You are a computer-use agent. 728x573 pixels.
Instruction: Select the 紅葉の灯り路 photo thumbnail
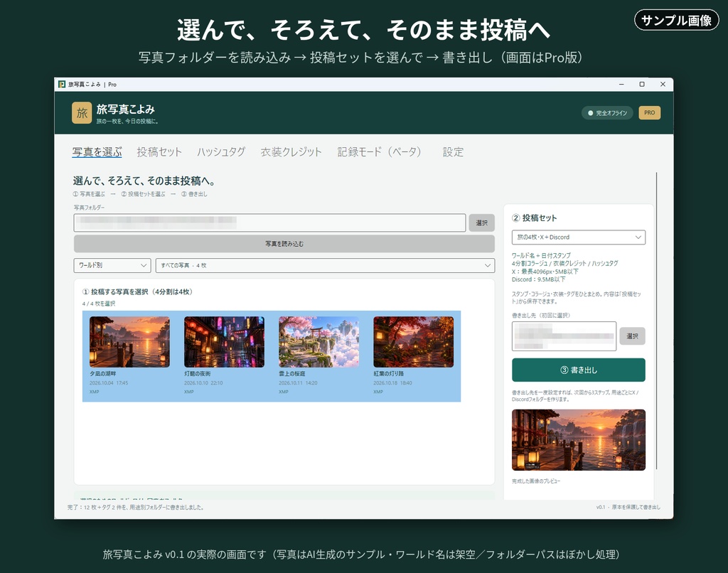[414, 342]
